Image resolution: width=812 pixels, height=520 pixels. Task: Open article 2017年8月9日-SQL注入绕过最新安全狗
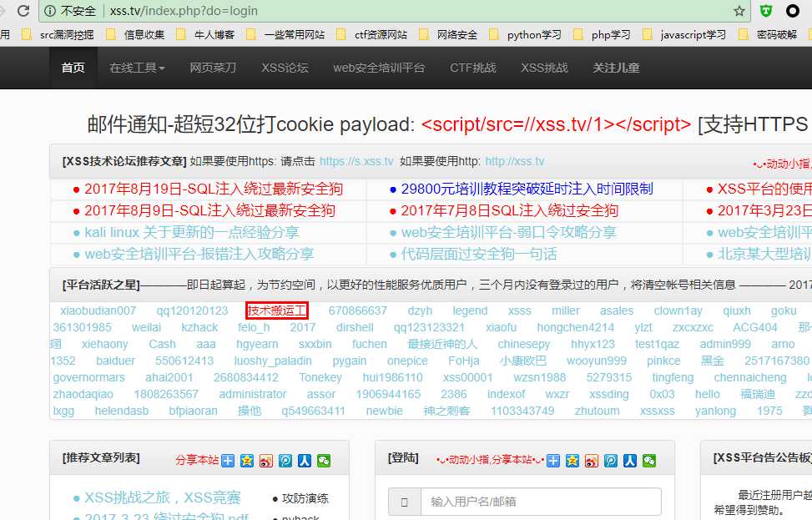(209, 211)
